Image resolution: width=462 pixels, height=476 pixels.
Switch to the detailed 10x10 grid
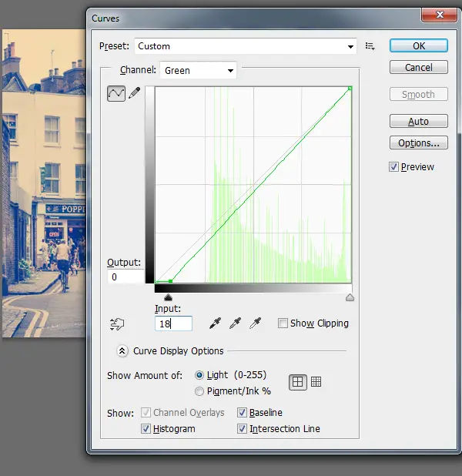tap(316, 381)
